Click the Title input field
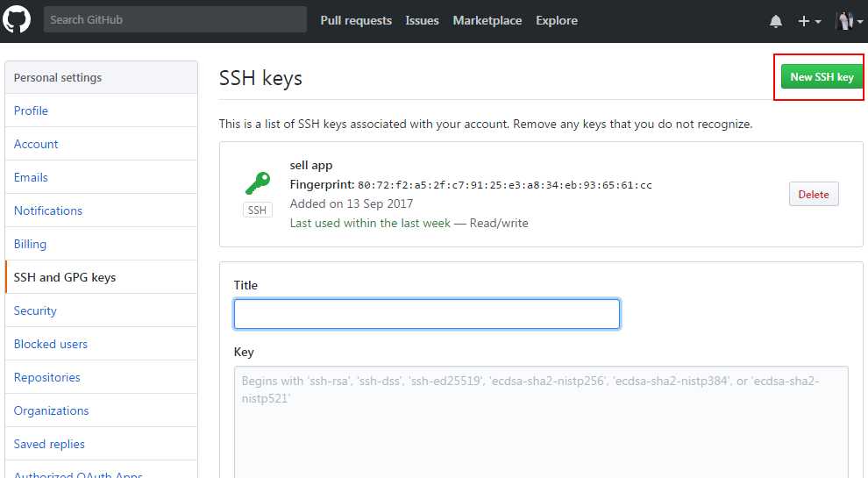Screen dimensions: 868x478 pos(427,314)
